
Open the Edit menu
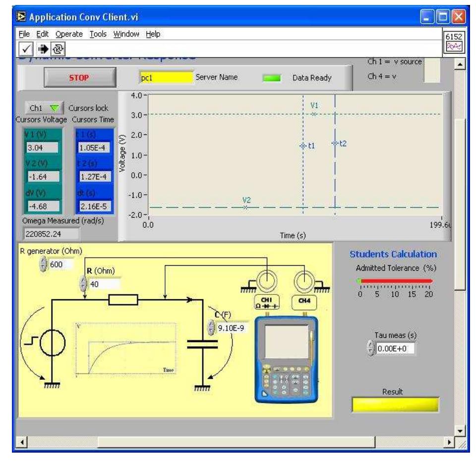(x=42, y=34)
